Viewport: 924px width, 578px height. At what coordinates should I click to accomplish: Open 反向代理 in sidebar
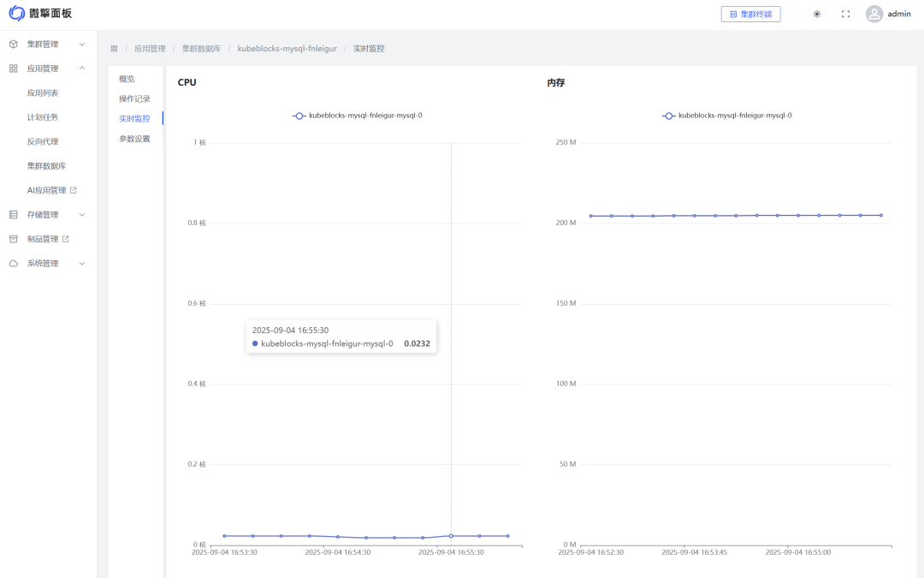tap(43, 141)
